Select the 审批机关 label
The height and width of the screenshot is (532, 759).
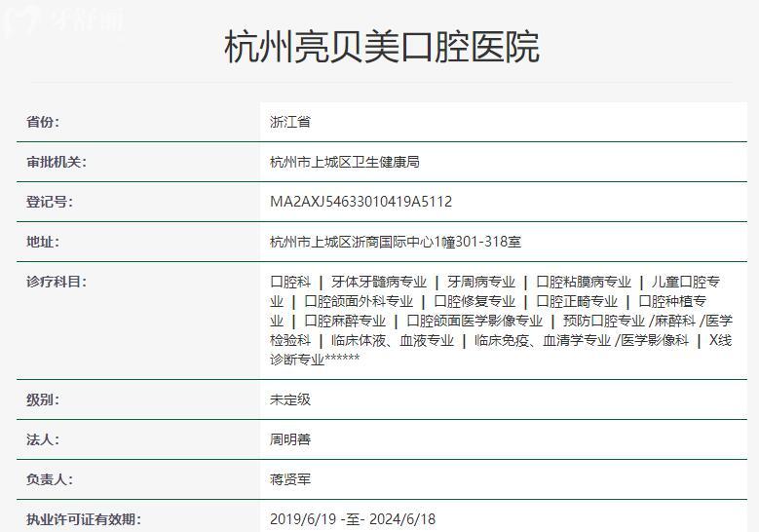tap(57, 162)
